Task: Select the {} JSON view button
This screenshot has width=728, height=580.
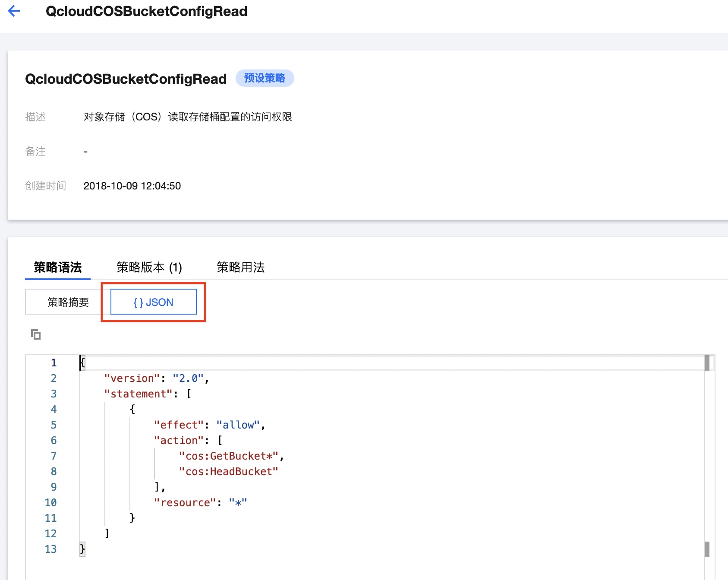Action: tap(154, 302)
